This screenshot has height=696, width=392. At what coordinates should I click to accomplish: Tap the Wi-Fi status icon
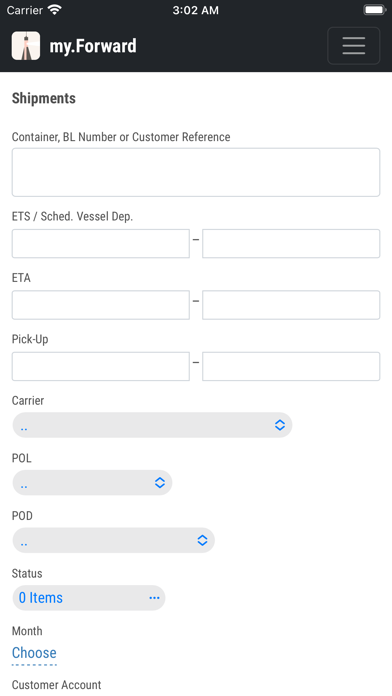[x=55, y=10]
